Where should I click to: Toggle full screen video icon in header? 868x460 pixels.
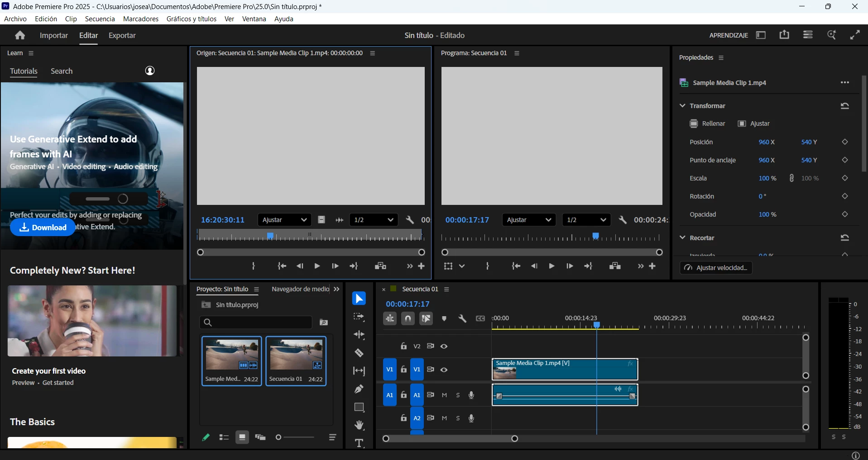click(x=855, y=35)
